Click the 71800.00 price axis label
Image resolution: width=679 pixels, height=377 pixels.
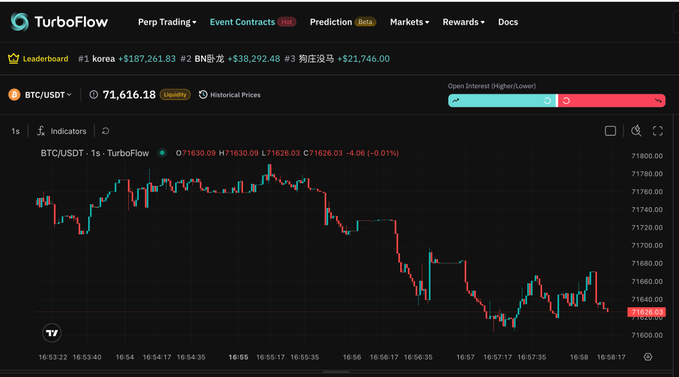(647, 156)
